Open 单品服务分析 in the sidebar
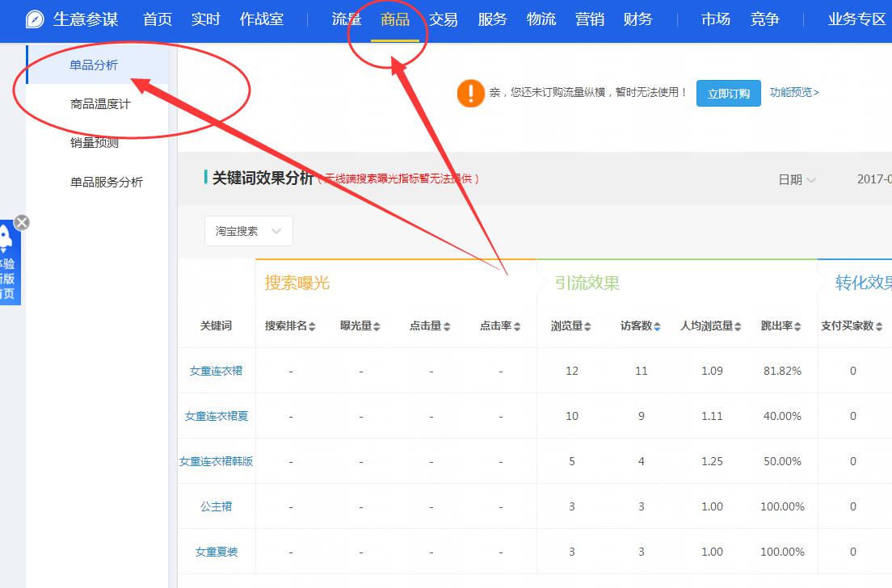The image size is (892, 588). coord(107,183)
